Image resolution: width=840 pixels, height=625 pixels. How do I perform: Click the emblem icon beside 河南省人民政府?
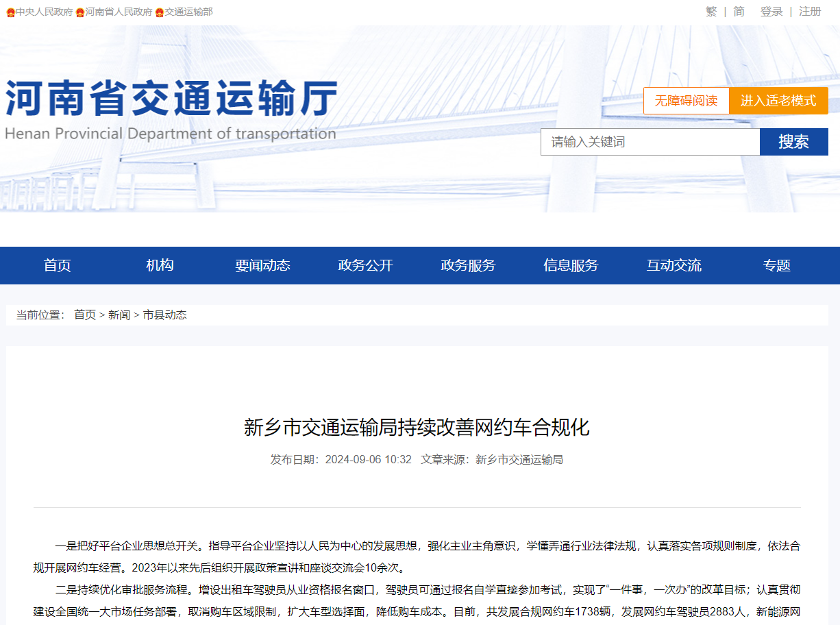pos(80,12)
